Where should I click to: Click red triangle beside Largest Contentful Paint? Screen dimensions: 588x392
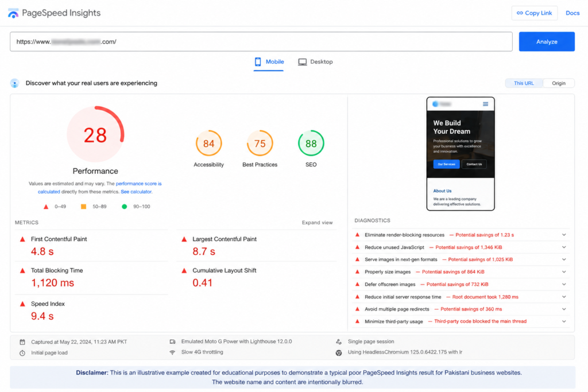[x=184, y=239]
